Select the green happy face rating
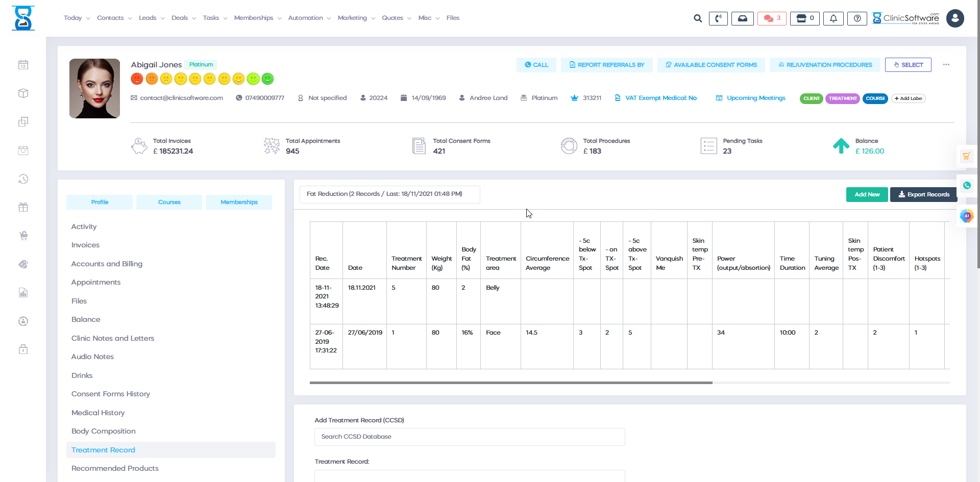The height and width of the screenshot is (482, 980). [x=267, y=79]
